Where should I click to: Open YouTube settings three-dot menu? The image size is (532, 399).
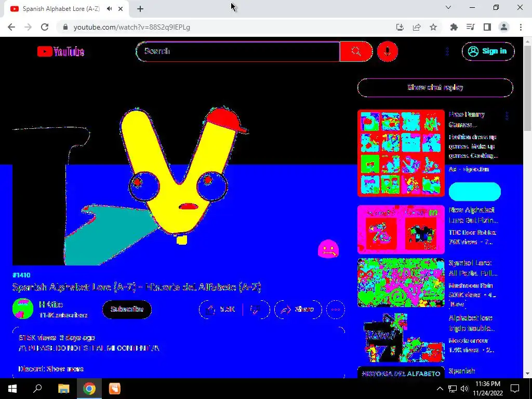[x=447, y=51]
